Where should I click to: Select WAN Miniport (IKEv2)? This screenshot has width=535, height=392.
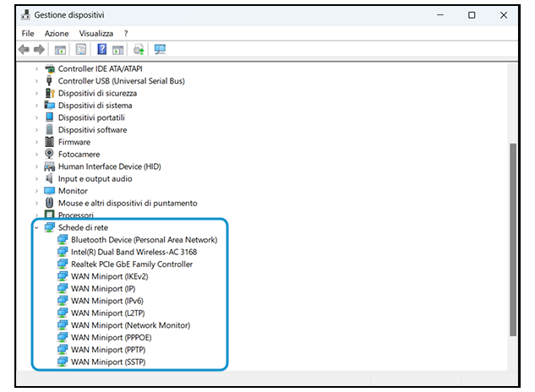coord(110,276)
